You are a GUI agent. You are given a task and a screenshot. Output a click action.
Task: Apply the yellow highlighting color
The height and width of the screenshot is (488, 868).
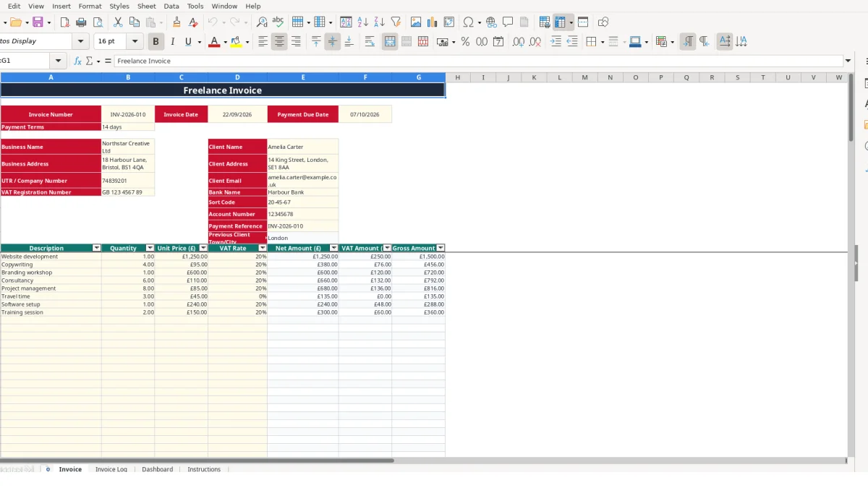coord(237,42)
